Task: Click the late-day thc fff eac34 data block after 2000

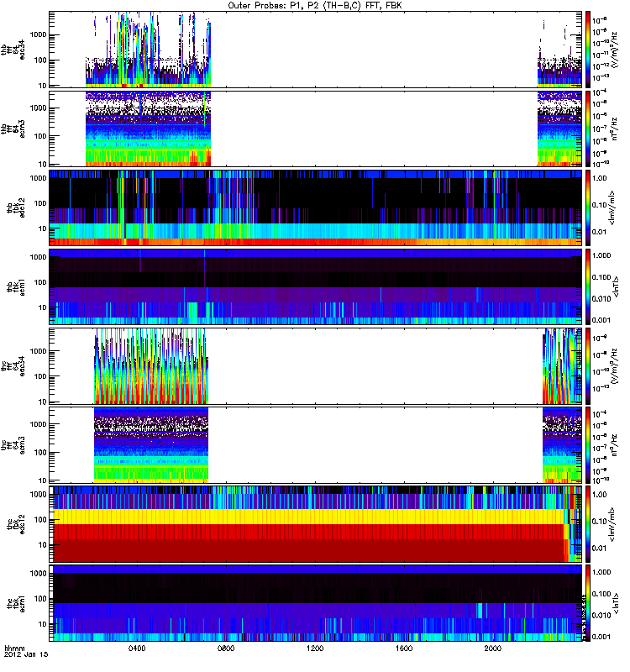Action: pyautogui.click(x=562, y=366)
